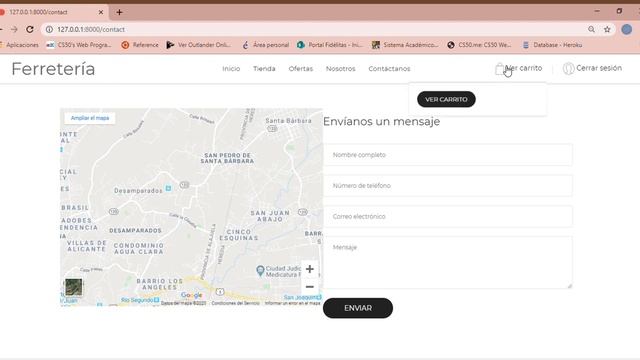
Task: Open Database - Heroku bookmark
Action: pyautogui.click(x=553, y=45)
